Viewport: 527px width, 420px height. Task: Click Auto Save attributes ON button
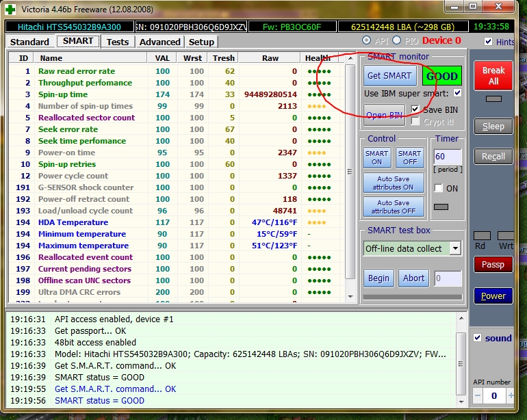click(394, 183)
